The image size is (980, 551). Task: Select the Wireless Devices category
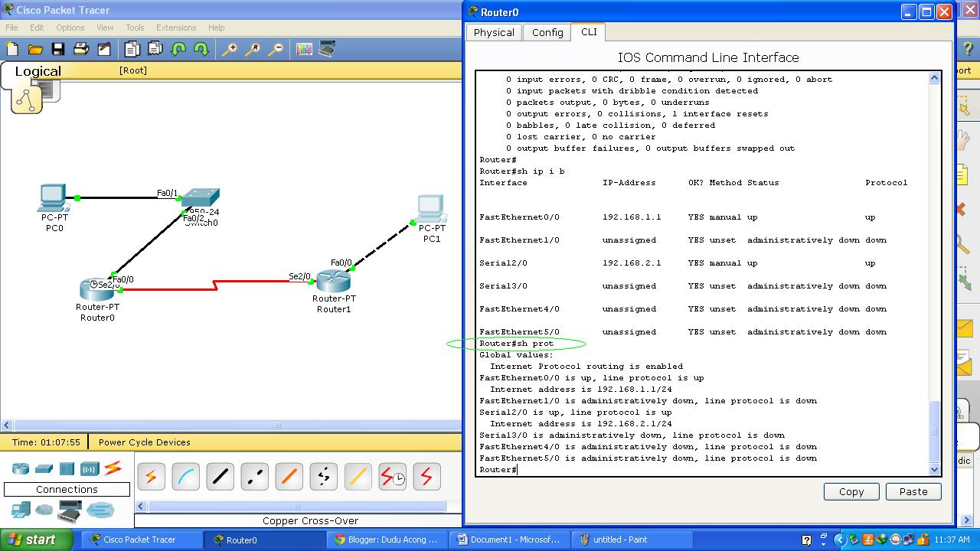[x=90, y=468]
